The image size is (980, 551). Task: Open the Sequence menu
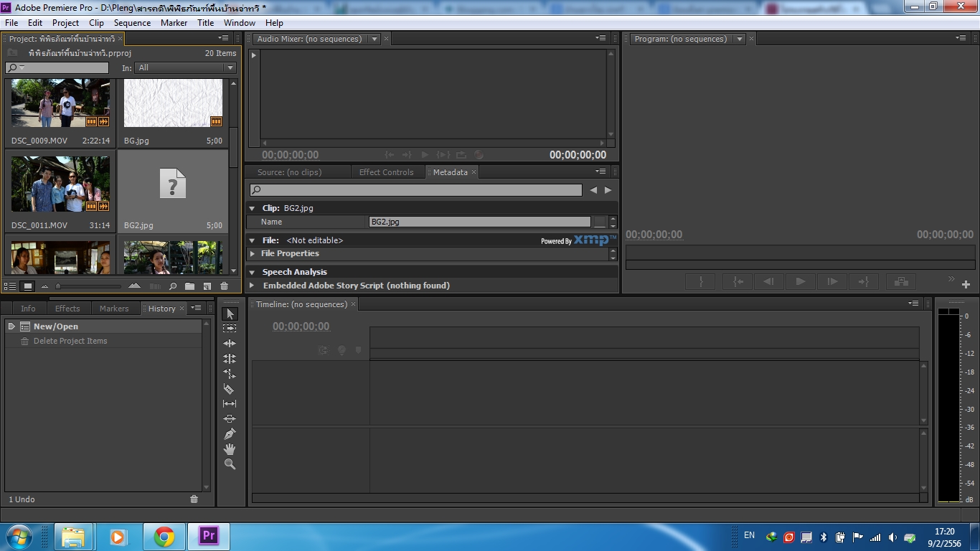tap(132, 23)
